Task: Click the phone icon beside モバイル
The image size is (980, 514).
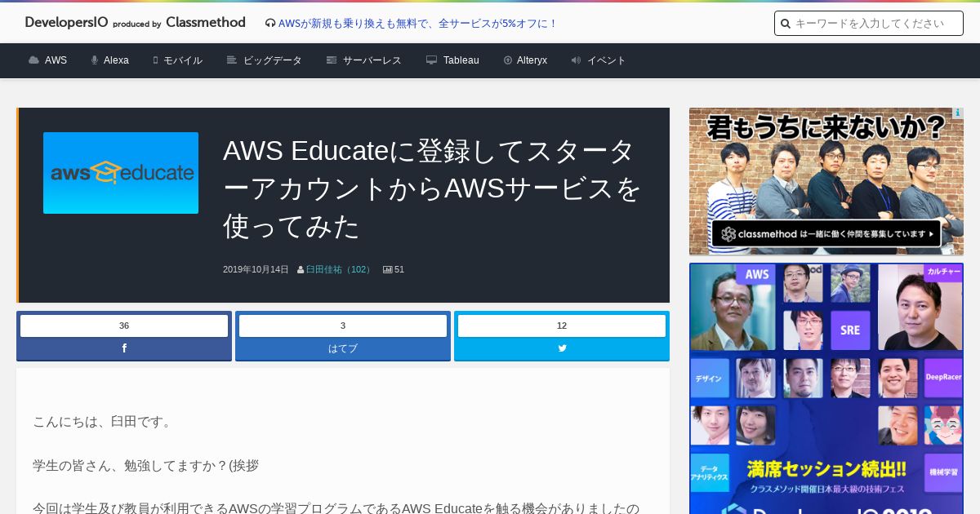Action: (x=155, y=60)
